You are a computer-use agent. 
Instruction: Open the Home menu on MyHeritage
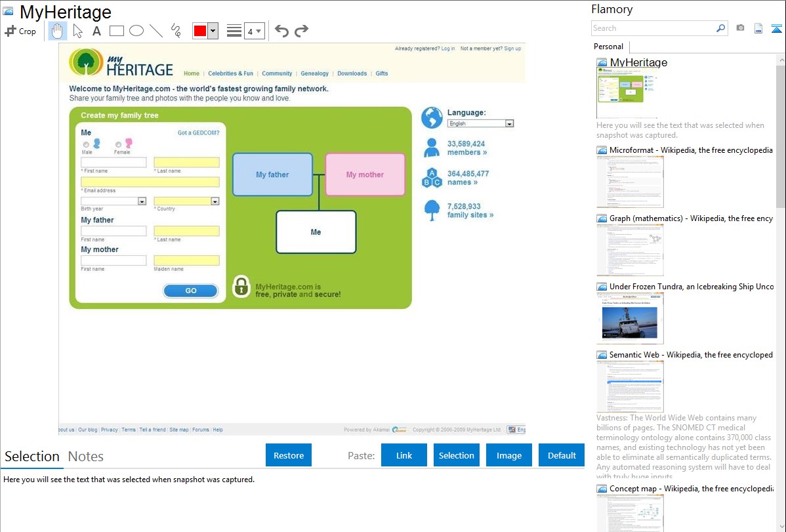(192, 73)
